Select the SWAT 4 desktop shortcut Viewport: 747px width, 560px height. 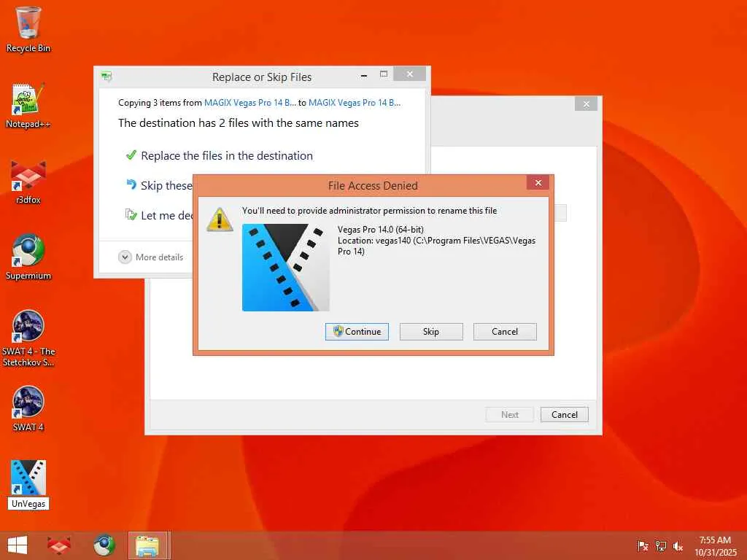click(x=28, y=408)
